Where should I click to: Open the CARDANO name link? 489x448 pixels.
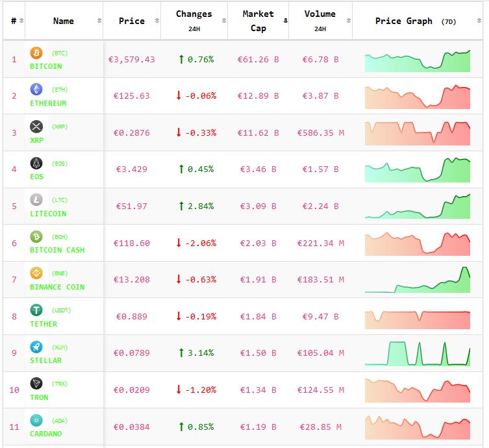[x=46, y=434]
